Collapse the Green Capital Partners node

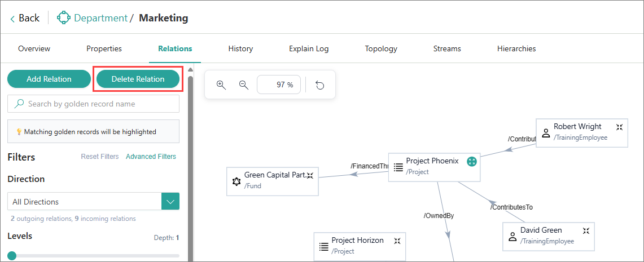(310, 175)
